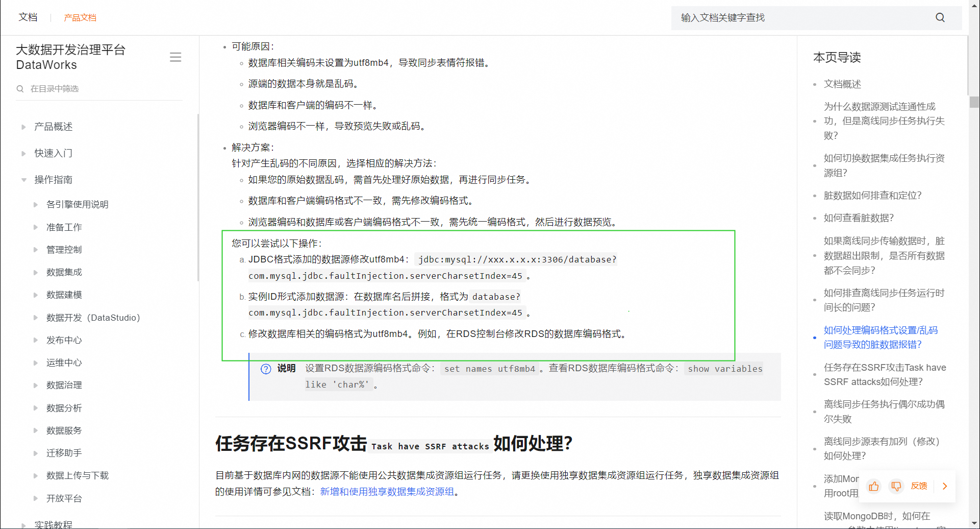Jump to 任务存在SSRF攻击 guide entry

tap(885, 374)
